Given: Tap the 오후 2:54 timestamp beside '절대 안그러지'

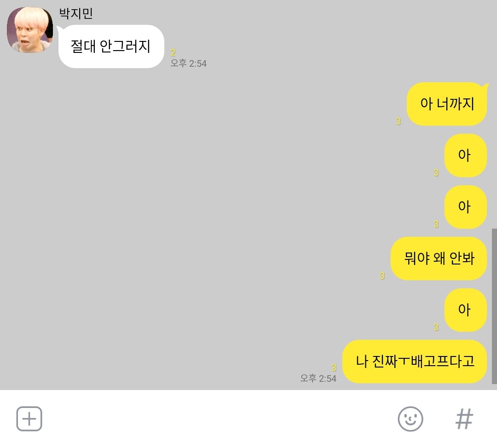Looking at the screenshot, I should [188, 63].
